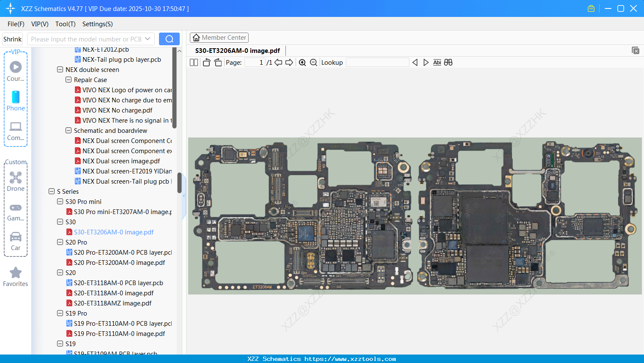This screenshot has height=363, width=644.
Task: Open the File(F) menu
Action: 16,24
